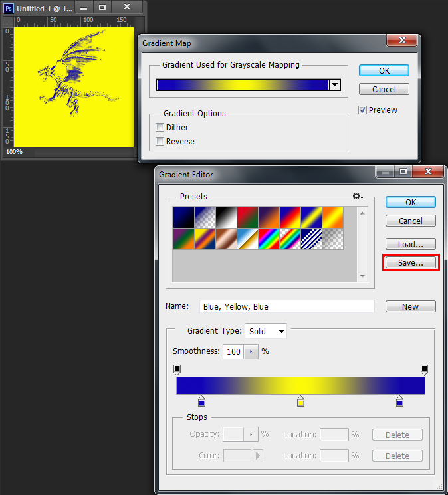448x495 pixels.
Task: Enable the Reverse gradient option
Action: coord(160,141)
